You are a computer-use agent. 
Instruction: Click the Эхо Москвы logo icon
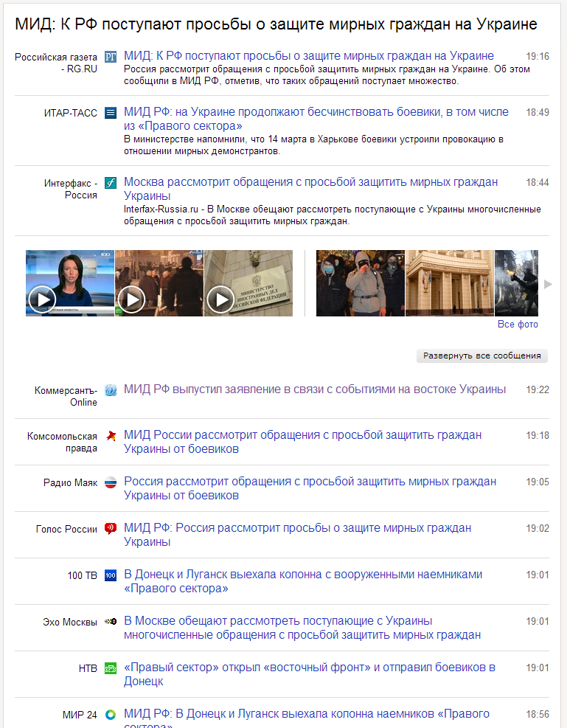coord(111,622)
